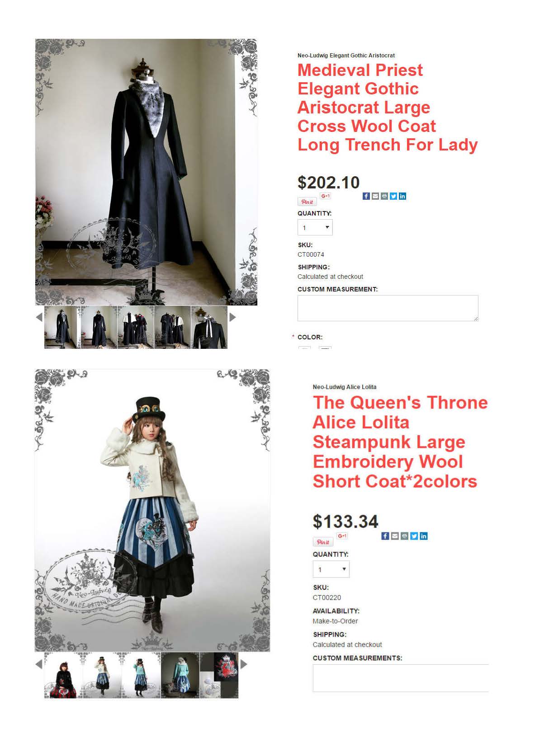View the white ribbon collar coat thumbnail
This screenshot has width=535, height=756.
click(209, 327)
